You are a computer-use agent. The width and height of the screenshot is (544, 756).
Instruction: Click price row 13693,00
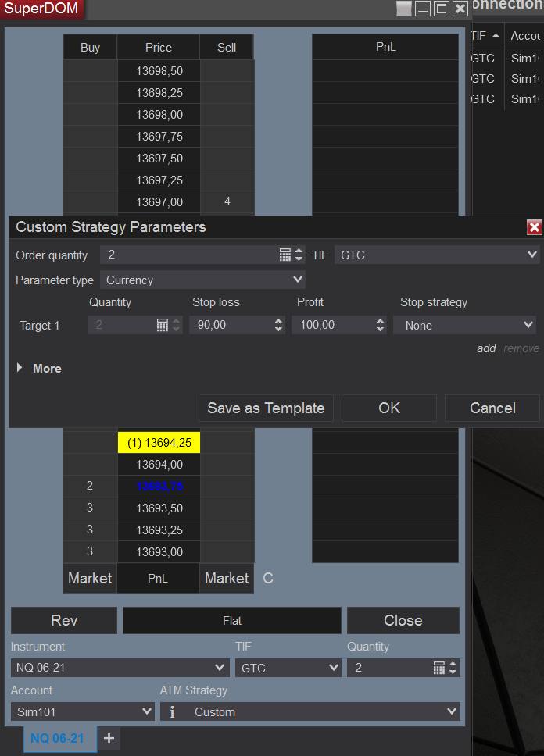click(x=159, y=551)
